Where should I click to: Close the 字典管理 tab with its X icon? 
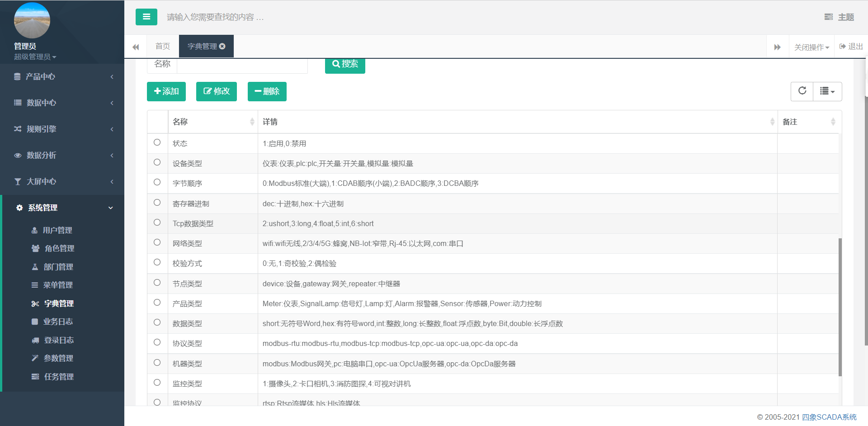[x=222, y=46]
